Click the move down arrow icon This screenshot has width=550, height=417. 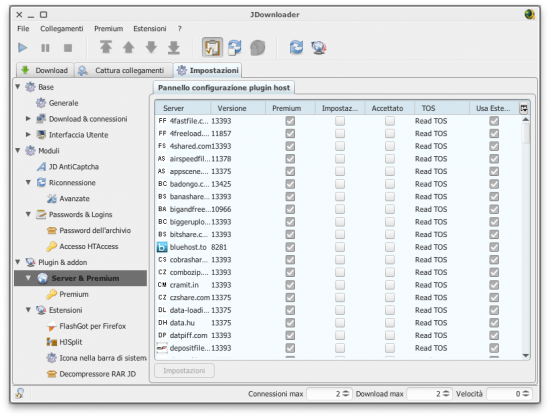click(151, 47)
